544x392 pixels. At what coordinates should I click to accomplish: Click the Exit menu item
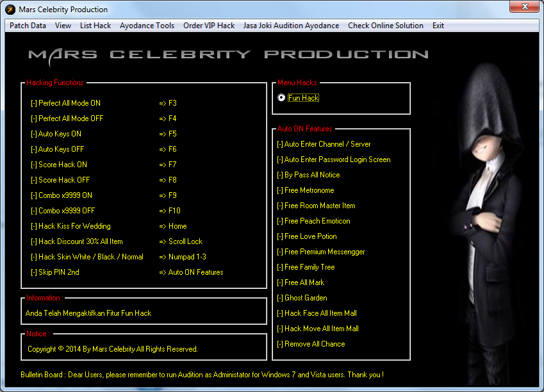tap(438, 26)
